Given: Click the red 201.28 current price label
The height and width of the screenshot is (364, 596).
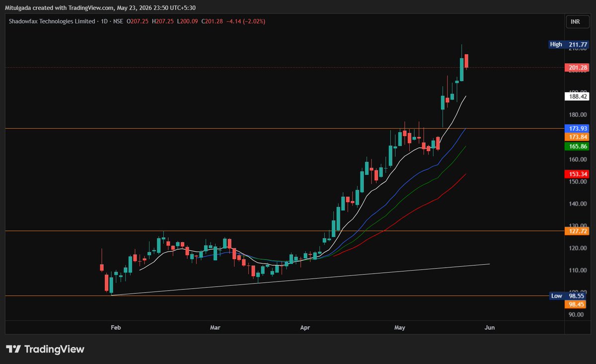Looking at the screenshot, I should point(577,68).
